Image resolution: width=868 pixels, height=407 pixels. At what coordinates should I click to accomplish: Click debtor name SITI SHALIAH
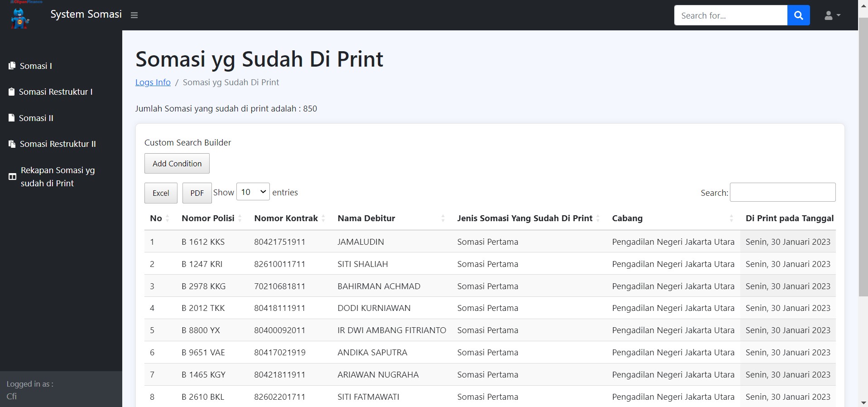click(363, 264)
